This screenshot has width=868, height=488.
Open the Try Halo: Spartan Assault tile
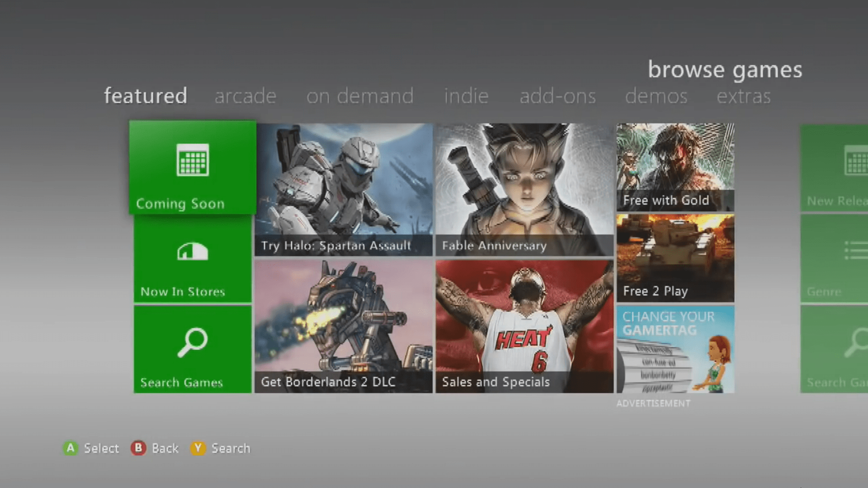[344, 190]
